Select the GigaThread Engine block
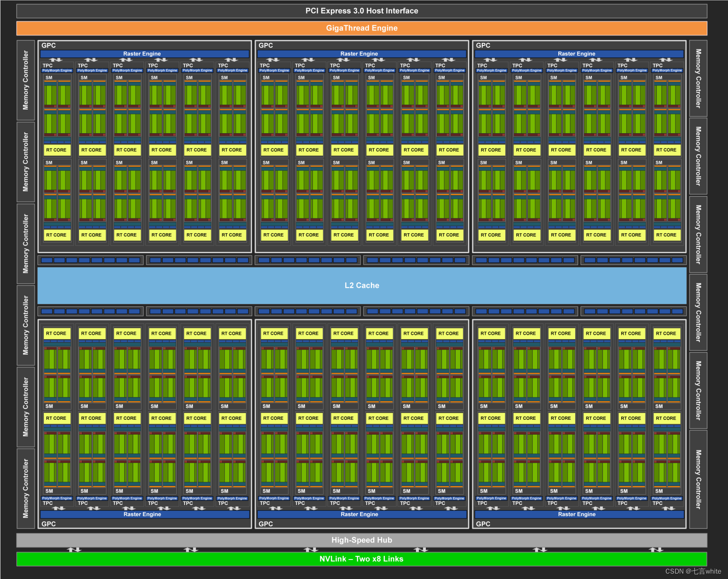Screen dimensions: 728x579 click(362, 28)
